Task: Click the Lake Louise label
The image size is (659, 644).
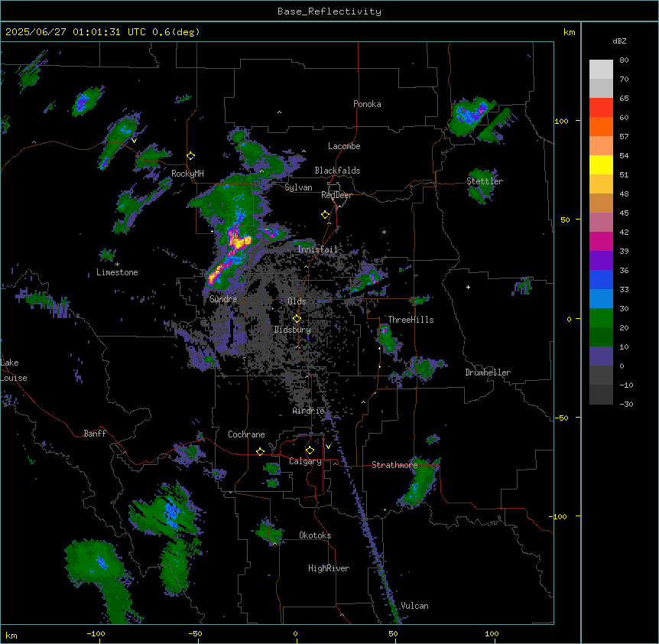Action: click(x=14, y=370)
